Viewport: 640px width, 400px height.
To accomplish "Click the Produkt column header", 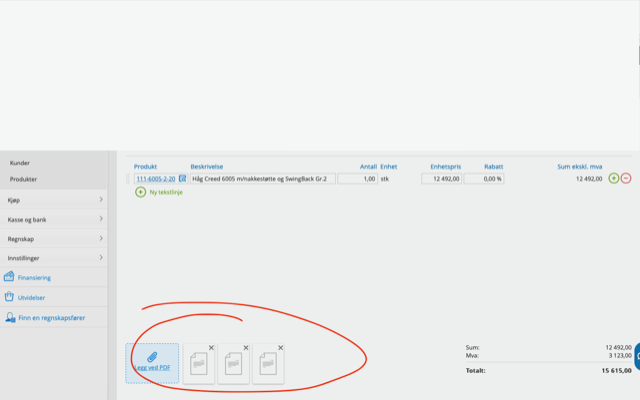I will [x=145, y=167].
